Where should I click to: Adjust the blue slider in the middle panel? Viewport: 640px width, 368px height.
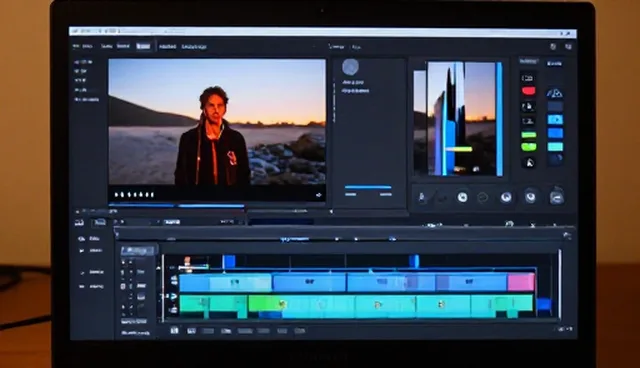[368, 187]
